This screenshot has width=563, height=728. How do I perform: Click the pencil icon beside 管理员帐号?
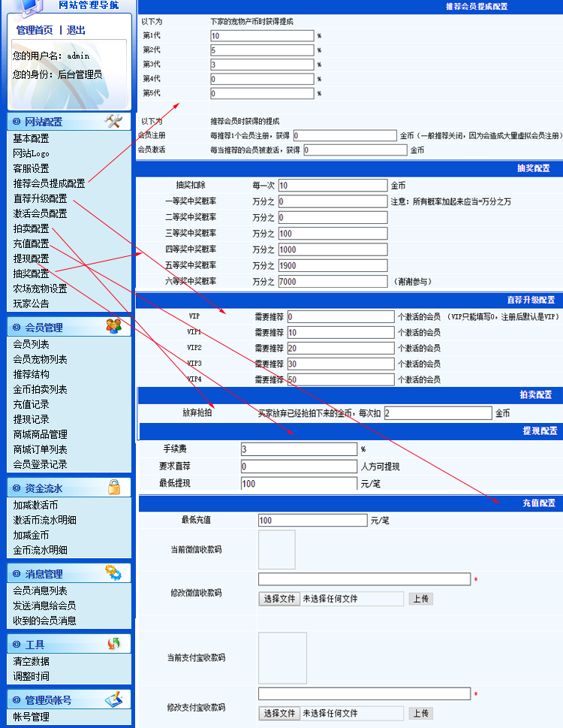coord(114,699)
